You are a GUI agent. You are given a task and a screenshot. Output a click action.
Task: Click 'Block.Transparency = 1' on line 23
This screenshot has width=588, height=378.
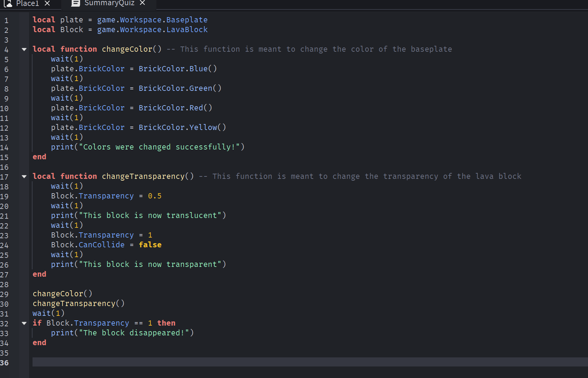(x=101, y=235)
